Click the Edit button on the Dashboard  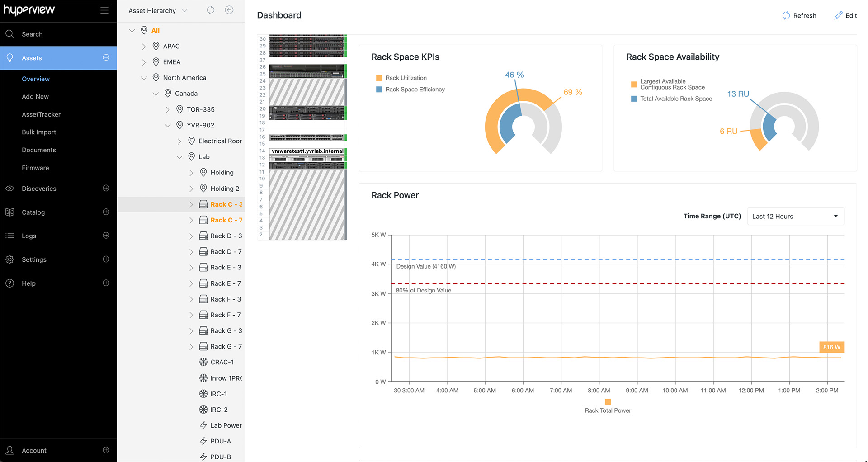[845, 15]
